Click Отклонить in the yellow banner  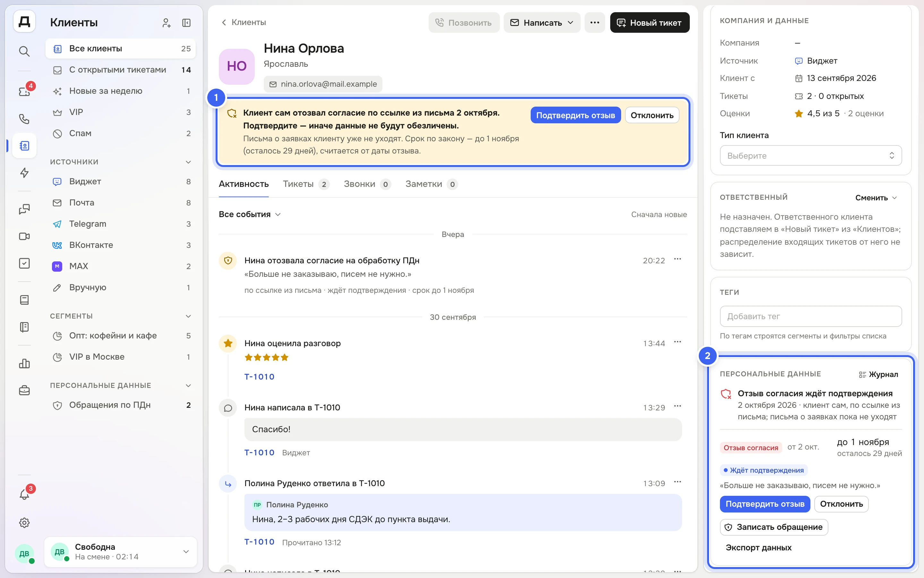tap(652, 115)
